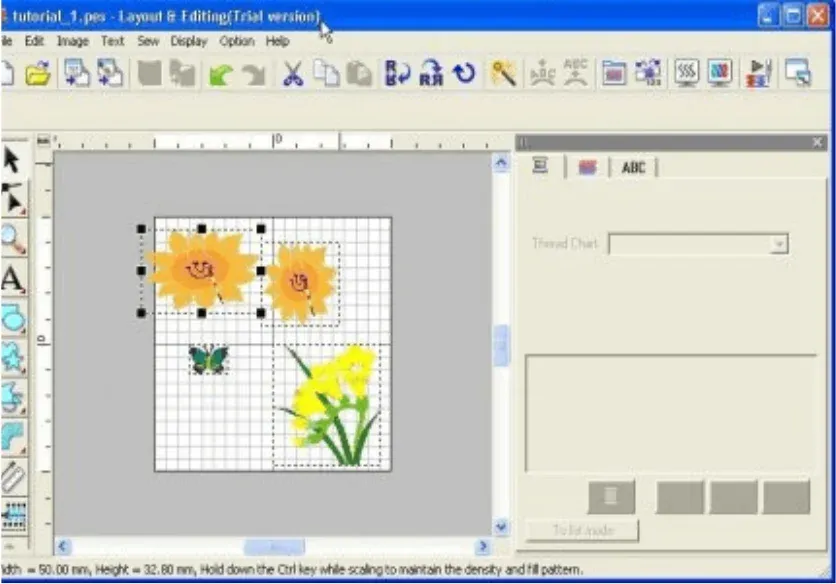Click status text 'Height = 32.80 mm'
Image resolution: width=836 pixels, height=584 pixels.
[144, 570]
